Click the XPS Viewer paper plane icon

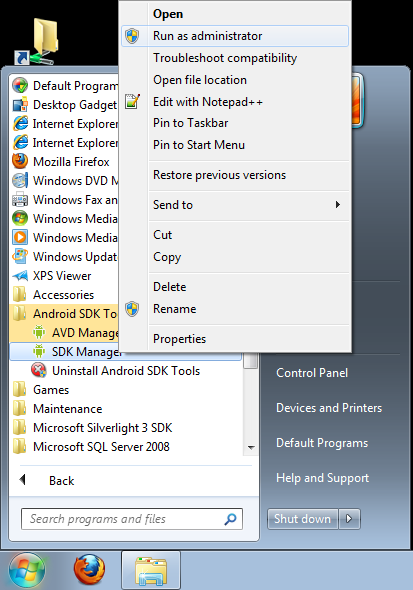pos(20,275)
